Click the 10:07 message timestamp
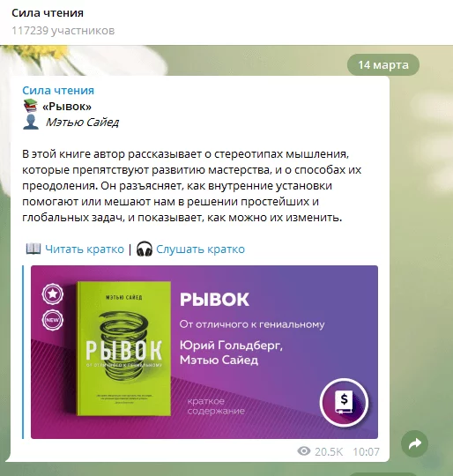Image resolution: width=453 pixels, height=476 pixels. tap(366, 451)
